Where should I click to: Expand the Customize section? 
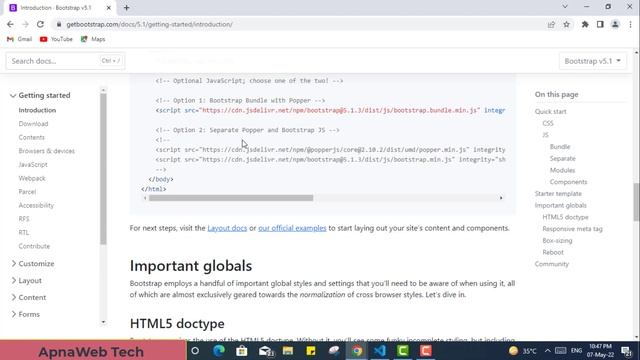click(33, 264)
